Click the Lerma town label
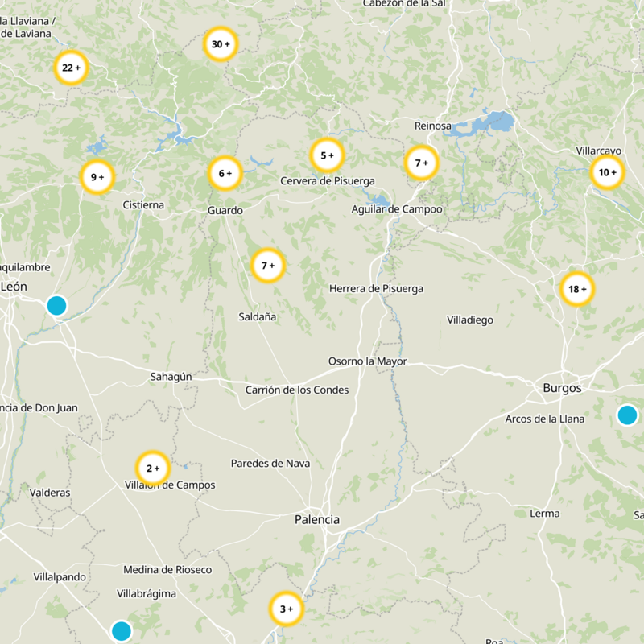Screen dimensions: 644x644 pyautogui.click(x=545, y=514)
